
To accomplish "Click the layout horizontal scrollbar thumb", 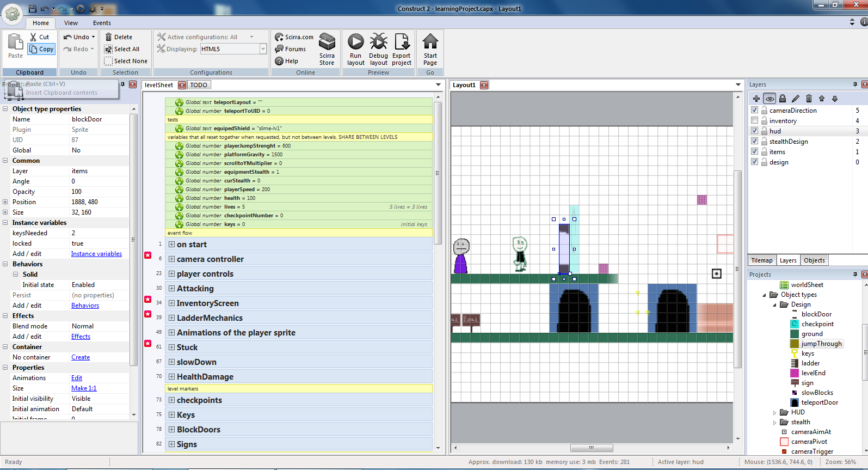I will (592, 448).
